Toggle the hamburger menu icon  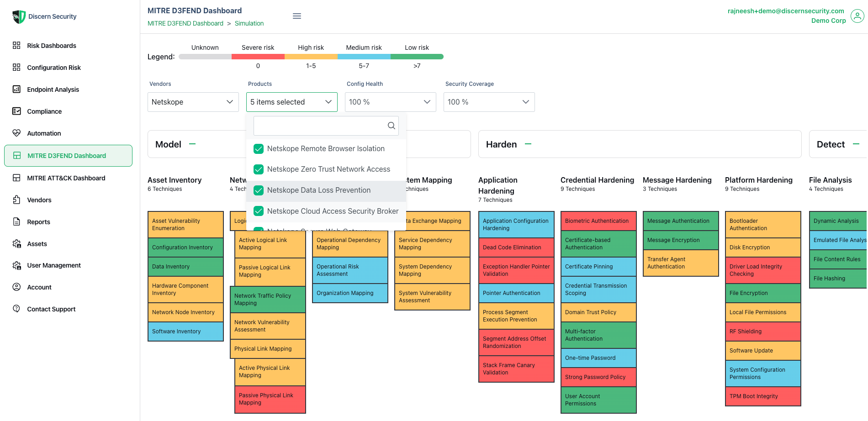point(297,16)
